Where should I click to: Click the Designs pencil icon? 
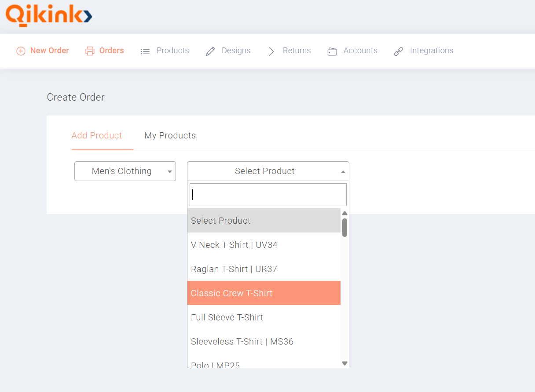coord(210,51)
